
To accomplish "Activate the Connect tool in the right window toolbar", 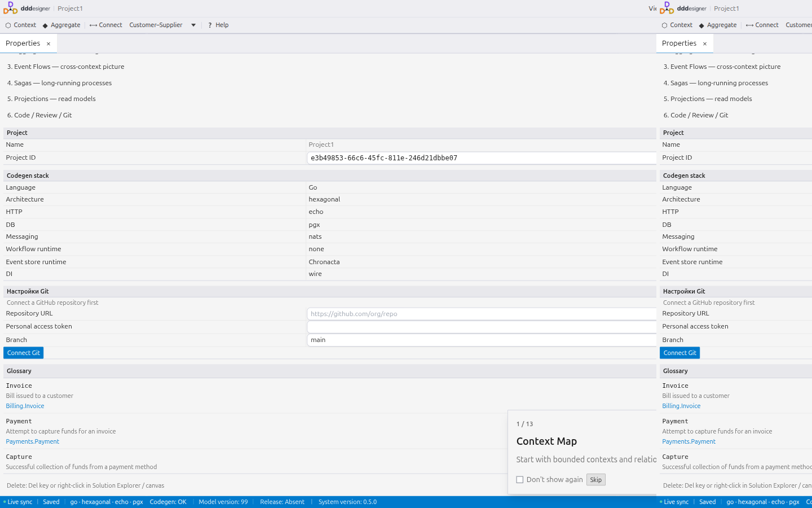I will pos(762,25).
